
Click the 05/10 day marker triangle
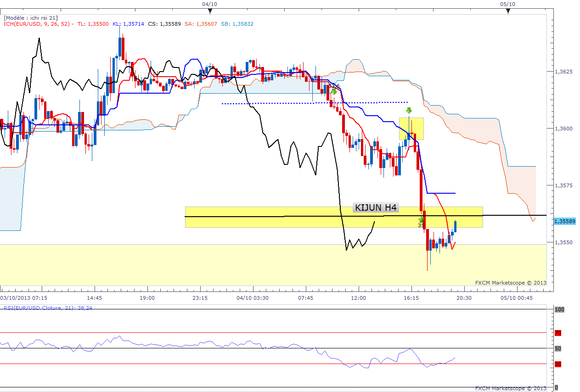[508, 11]
